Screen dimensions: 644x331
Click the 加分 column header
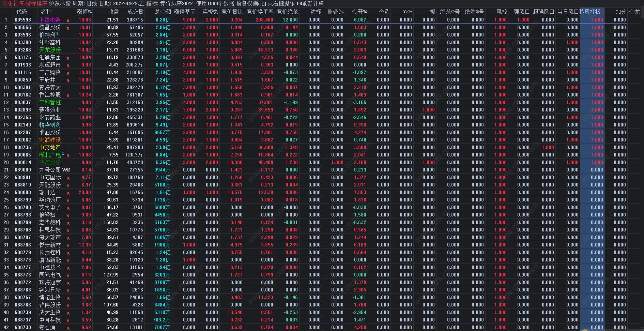(x=621, y=12)
